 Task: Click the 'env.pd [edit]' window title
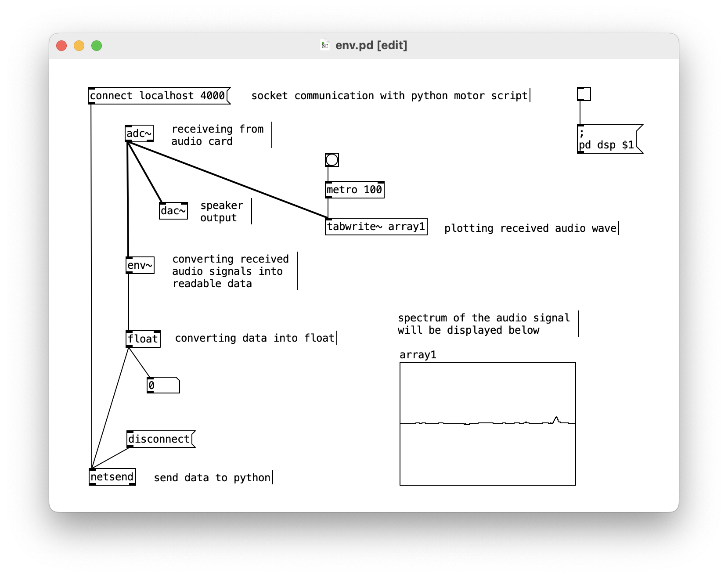click(x=371, y=45)
